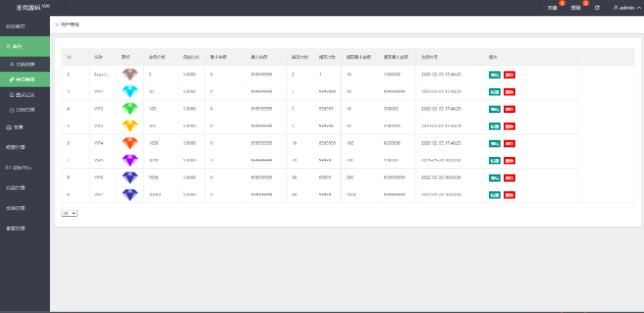Screen dimensions: 644x313
Task: Click the green edit button for VIP1
Action: coord(495,92)
